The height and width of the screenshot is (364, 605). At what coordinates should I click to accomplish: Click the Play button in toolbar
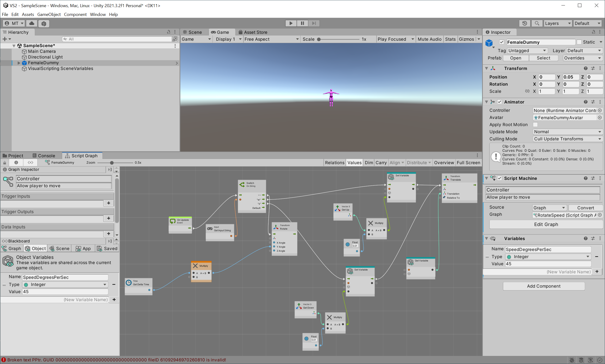[291, 23]
